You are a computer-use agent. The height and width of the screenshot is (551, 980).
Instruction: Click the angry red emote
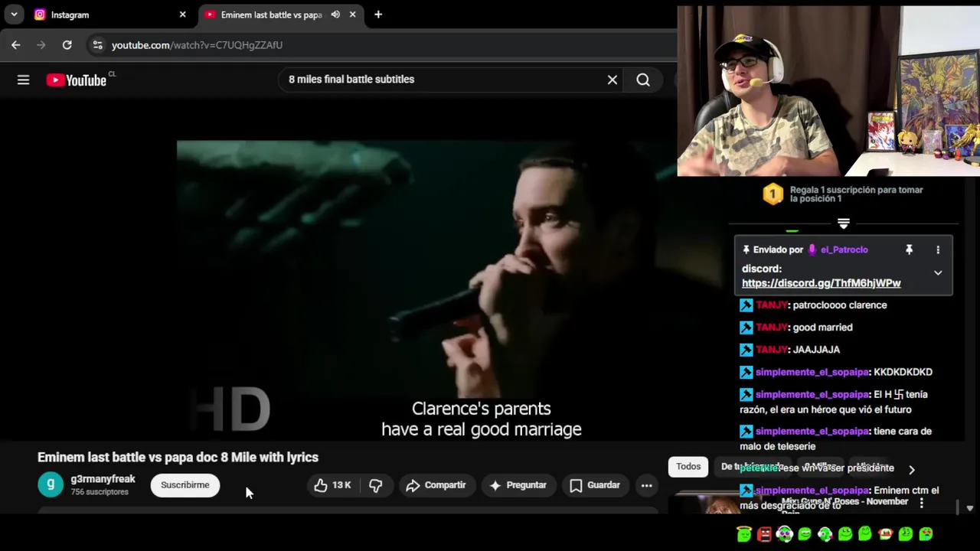click(x=764, y=534)
